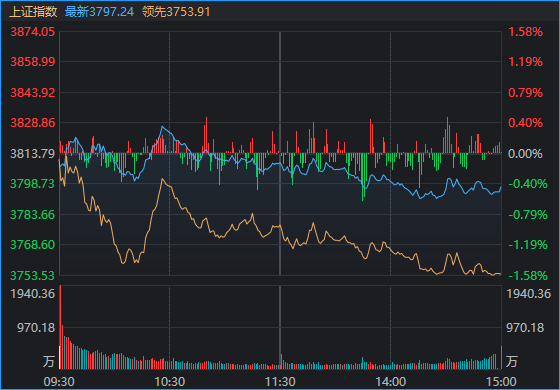
Task: Click the right 970.18 volume label
Action: tap(525, 328)
